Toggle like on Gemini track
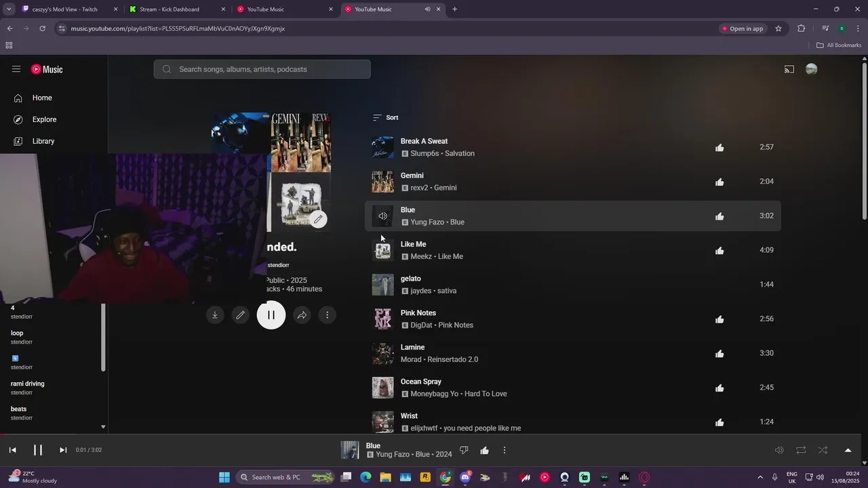This screenshot has height=488, width=868. [x=719, y=182]
